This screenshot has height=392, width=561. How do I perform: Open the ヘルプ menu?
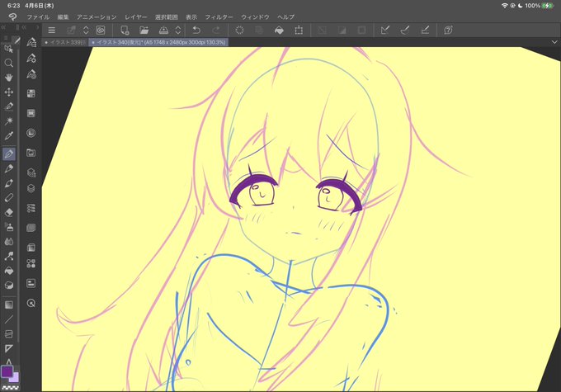(285, 17)
